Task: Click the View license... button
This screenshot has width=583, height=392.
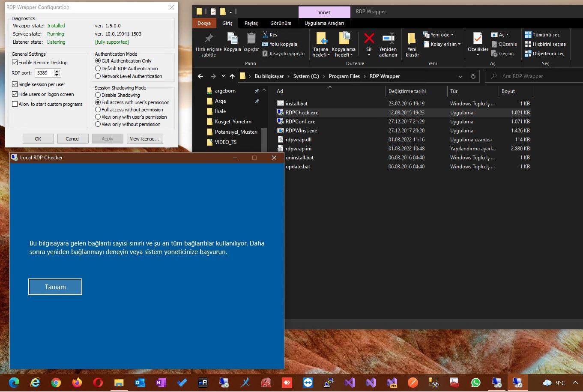Action: pos(145,139)
